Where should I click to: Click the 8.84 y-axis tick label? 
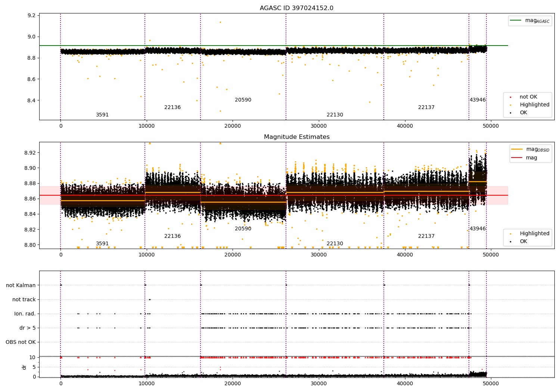click(x=30, y=214)
